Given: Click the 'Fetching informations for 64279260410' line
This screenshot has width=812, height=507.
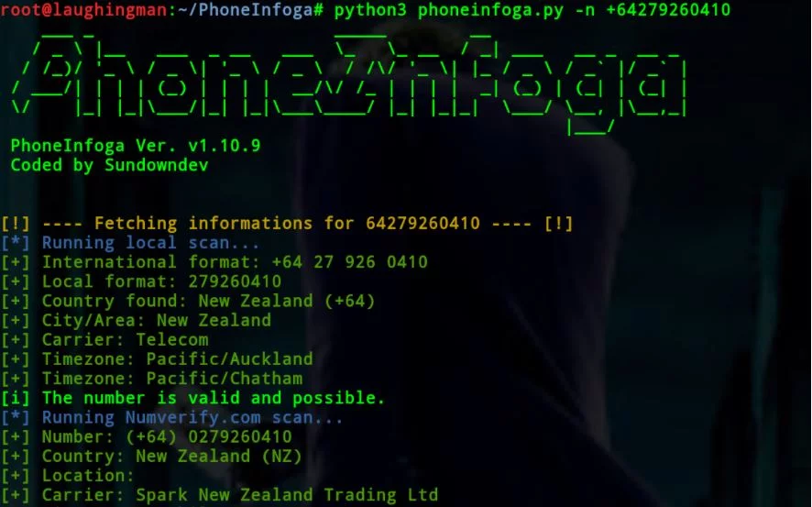Looking at the screenshot, I should [x=287, y=224].
